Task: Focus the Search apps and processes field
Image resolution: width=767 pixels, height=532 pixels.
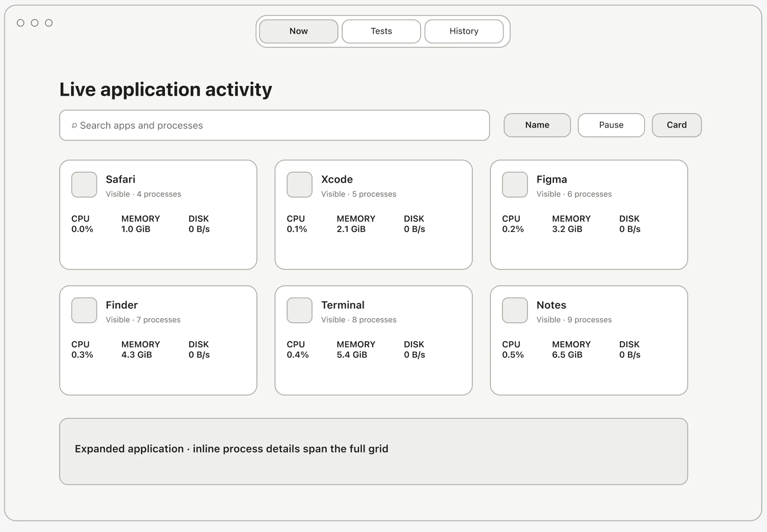Action: coord(274,125)
